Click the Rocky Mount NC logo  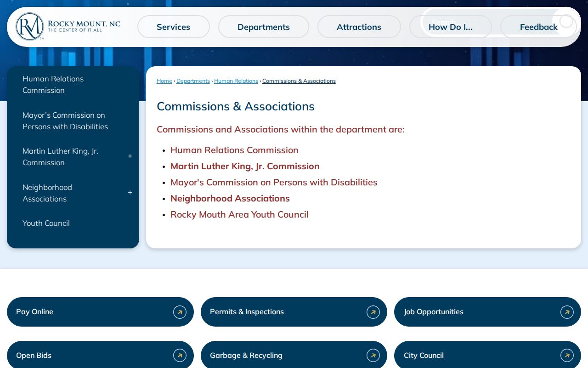[68, 27]
